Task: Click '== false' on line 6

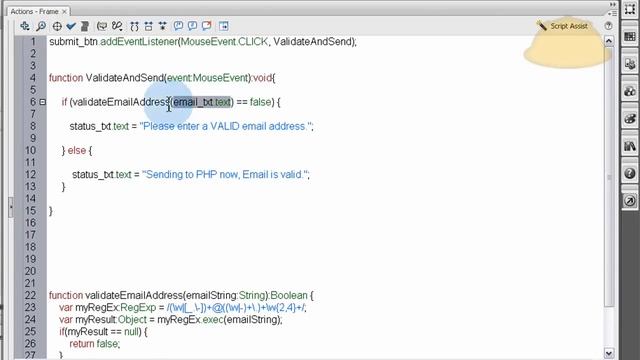Action: [253, 102]
